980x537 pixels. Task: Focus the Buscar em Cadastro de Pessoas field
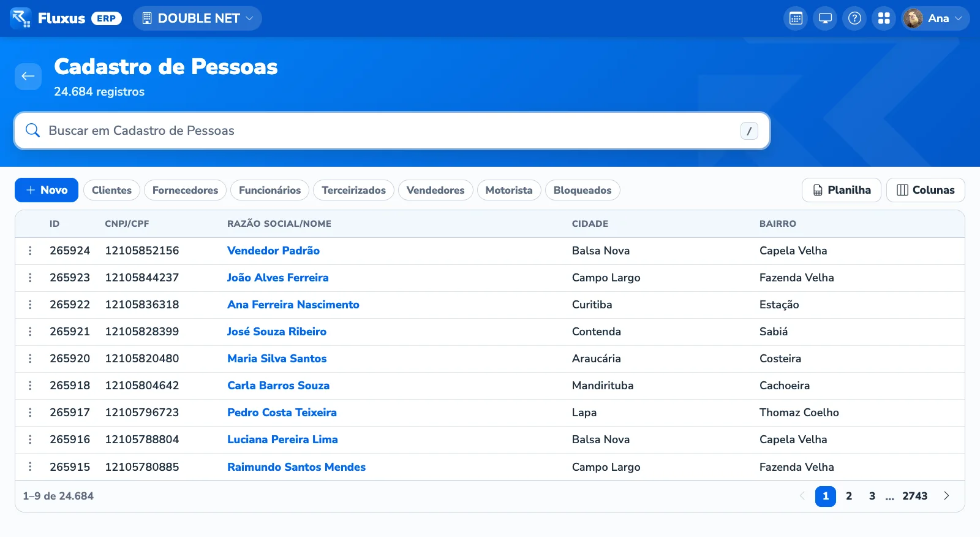[x=392, y=131]
